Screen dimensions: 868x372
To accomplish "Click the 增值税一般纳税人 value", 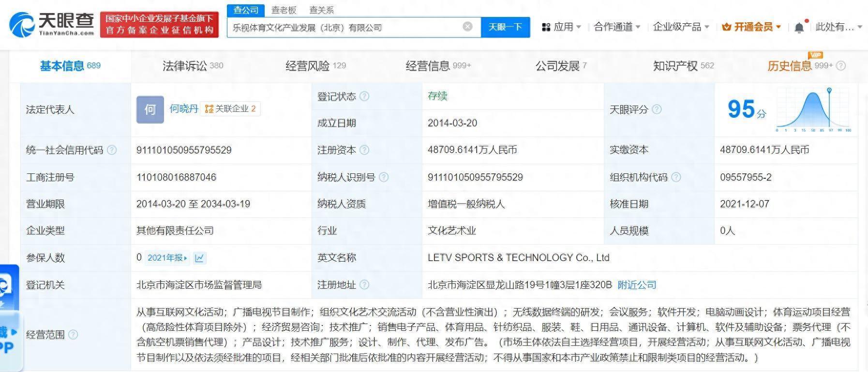I will click(466, 204).
